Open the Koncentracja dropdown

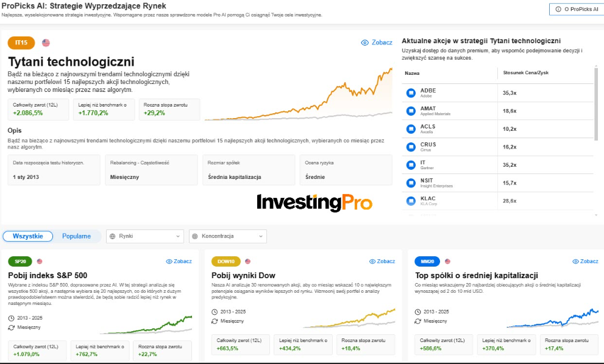tap(228, 236)
